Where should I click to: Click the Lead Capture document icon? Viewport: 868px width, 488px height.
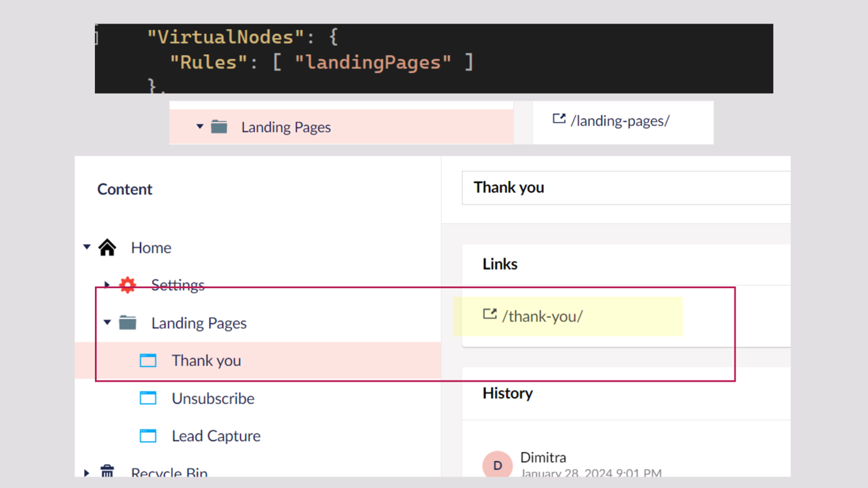coord(148,435)
